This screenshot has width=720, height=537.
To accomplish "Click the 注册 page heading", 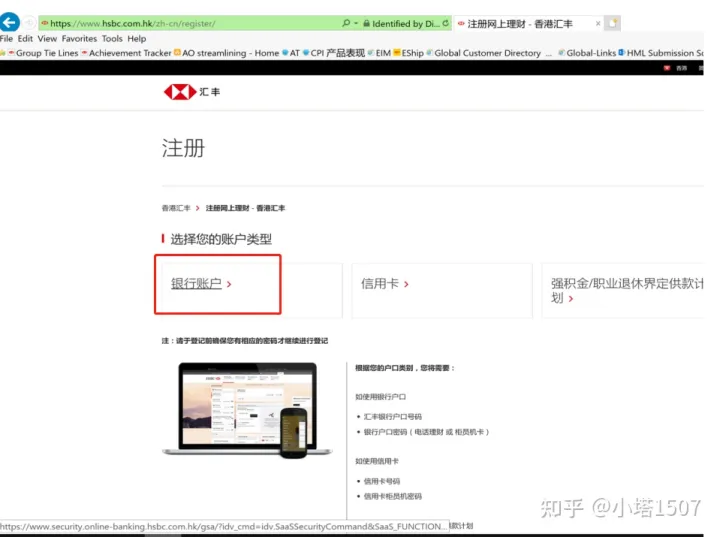I will (x=183, y=148).
